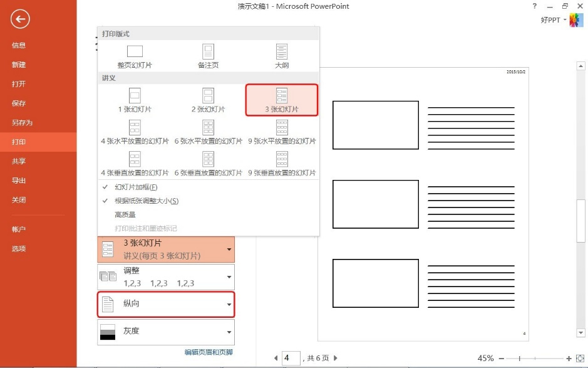Viewport: 588px width, 368px height.
Task: Toggle the 幻灯片加框 option
Action: click(x=136, y=187)
